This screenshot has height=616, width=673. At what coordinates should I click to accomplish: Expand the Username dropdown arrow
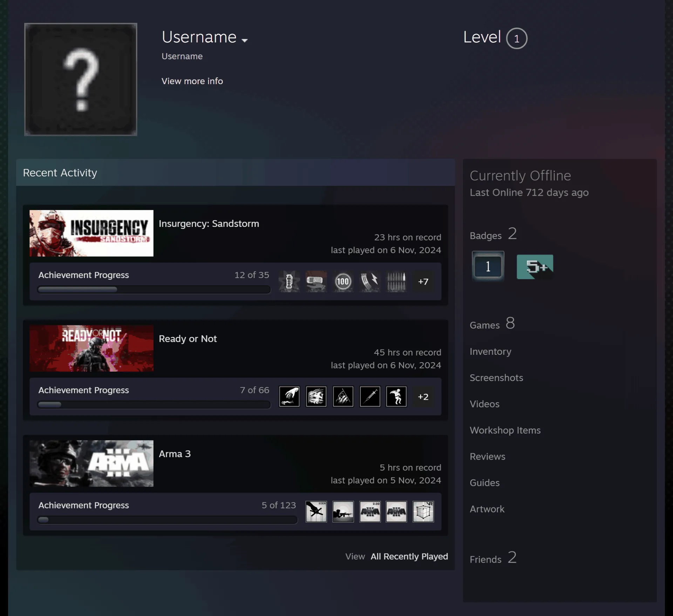245,40
